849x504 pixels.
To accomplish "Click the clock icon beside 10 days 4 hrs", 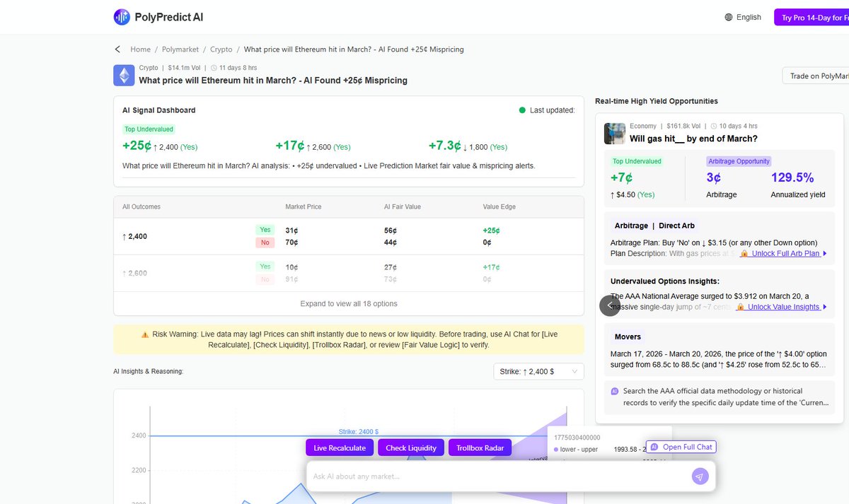I will [x=714, y=126].
